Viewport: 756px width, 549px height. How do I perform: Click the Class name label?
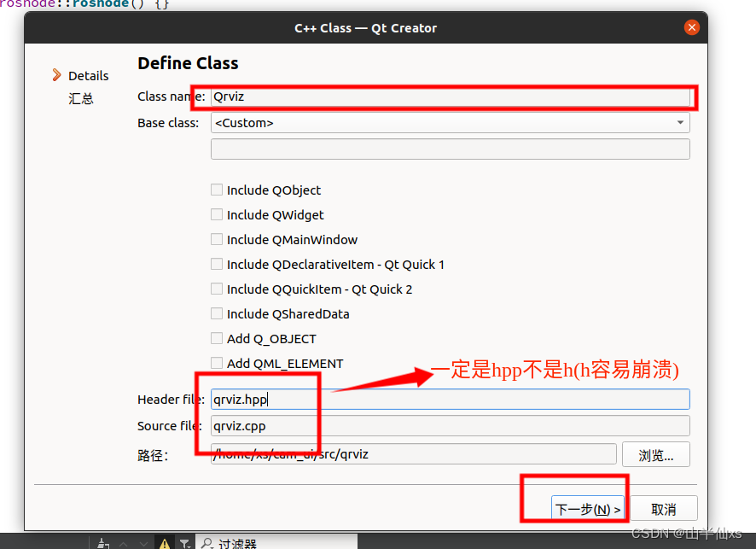172,96
